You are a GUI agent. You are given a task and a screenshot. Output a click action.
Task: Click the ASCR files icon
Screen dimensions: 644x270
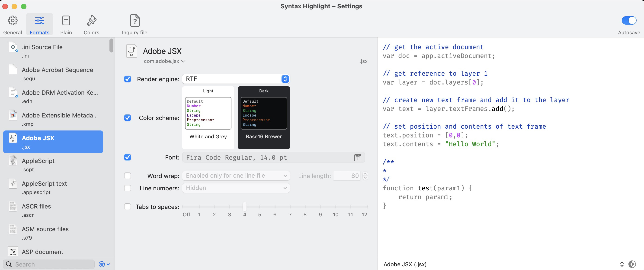click(x=13, y=206)
